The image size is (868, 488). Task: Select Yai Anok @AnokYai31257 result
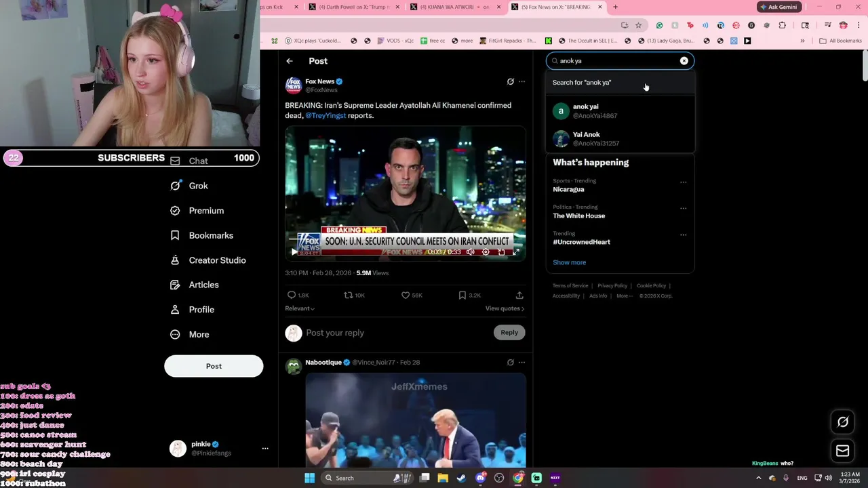point(620,139)
